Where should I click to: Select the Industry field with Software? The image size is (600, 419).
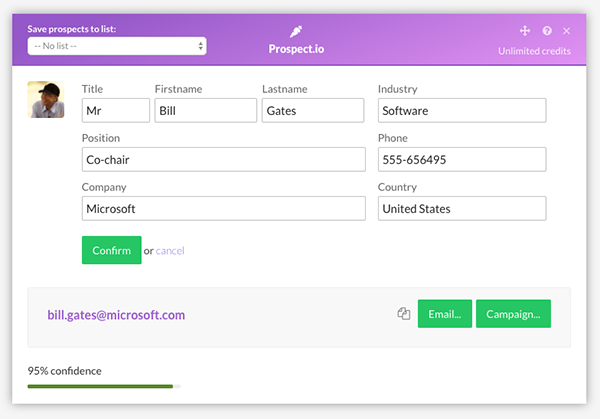tap(462, 111)
